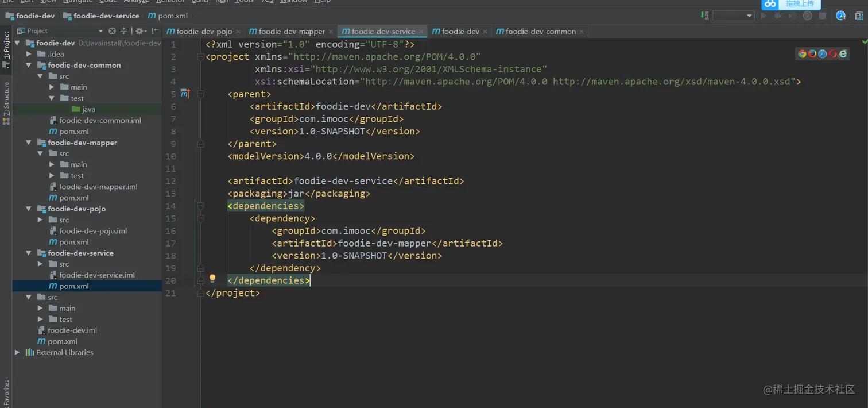This screenshot has height=408, width=868.
Task: Click the 拖拽上传 upload button at top
Action: click(800, 4)
